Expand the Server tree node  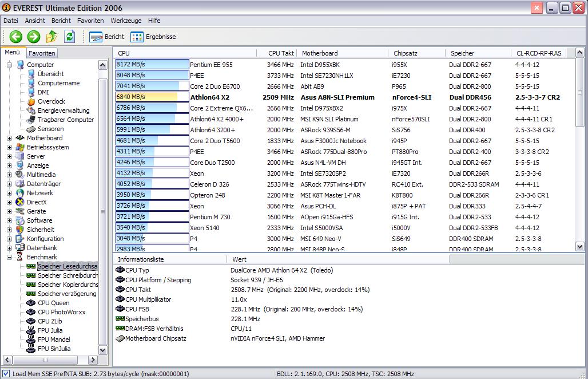9,156
